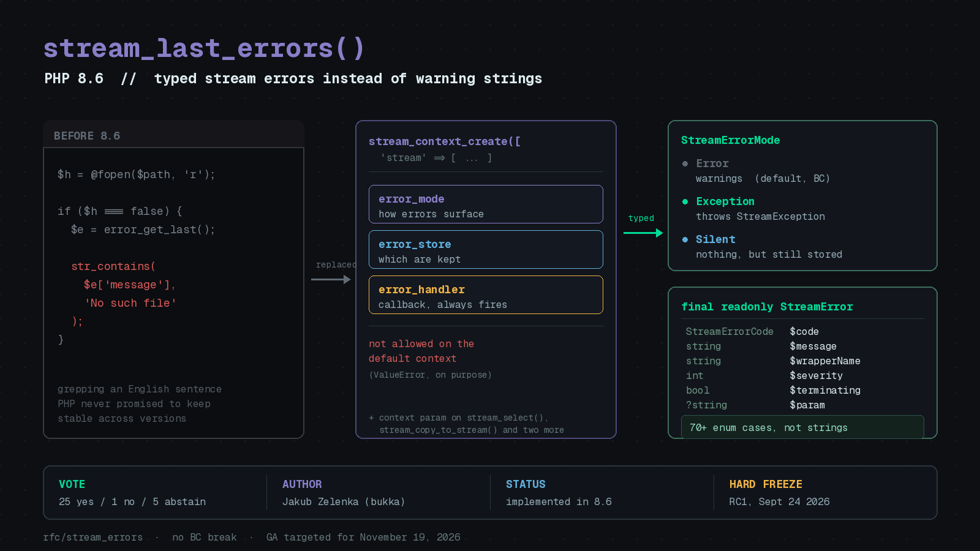Click the @fopen($path, 'r') code line
The width and height of the screenshot is (980, 551).
point(136,174)
